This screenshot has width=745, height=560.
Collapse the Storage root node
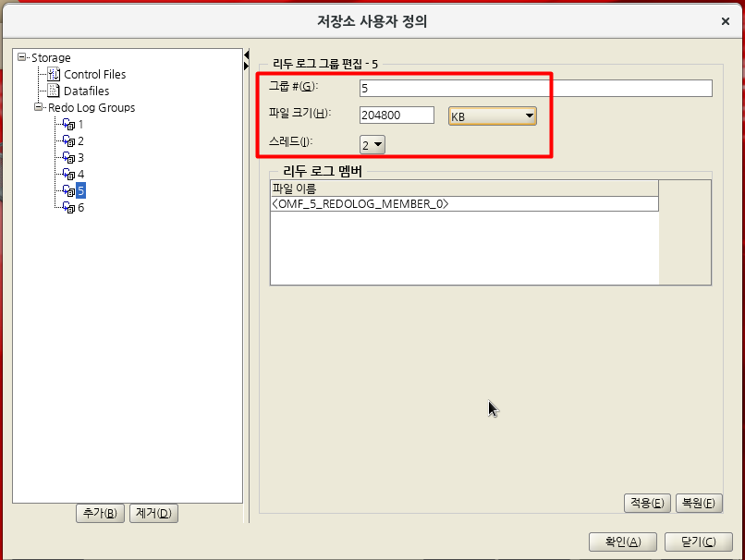pos(21,57)
